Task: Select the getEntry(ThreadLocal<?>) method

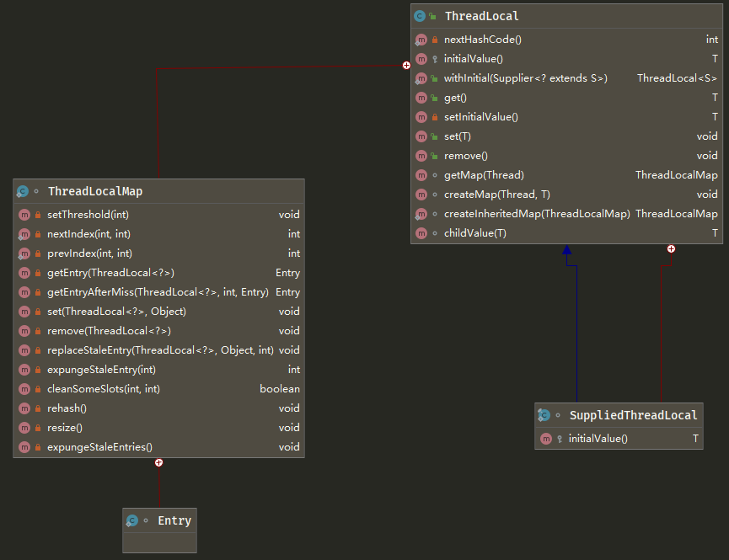Action: [x=110, y=273]
